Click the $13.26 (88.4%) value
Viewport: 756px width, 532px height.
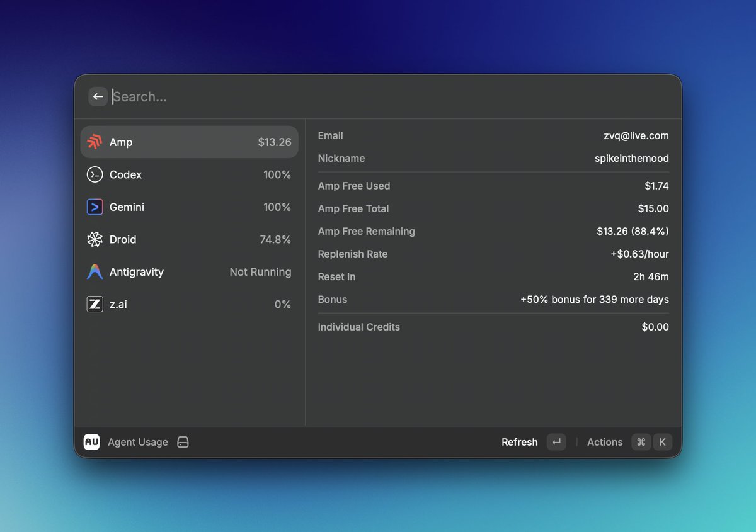pyautogui.click(x=633, y=231)
